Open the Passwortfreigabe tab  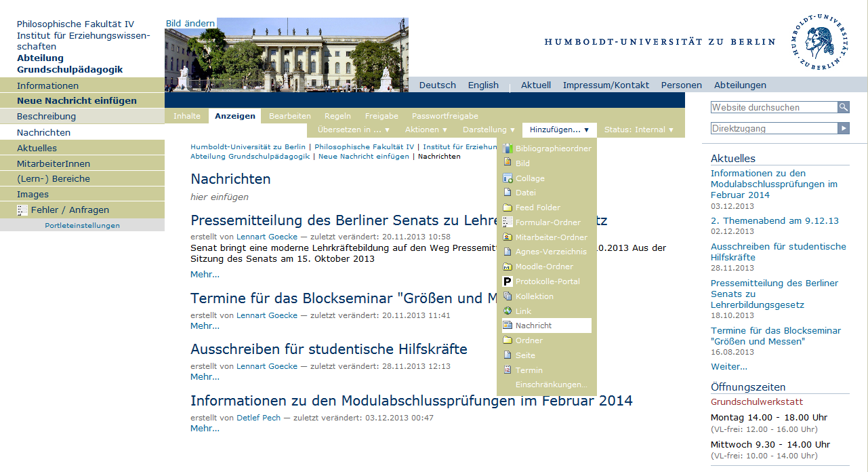point(445,116)
